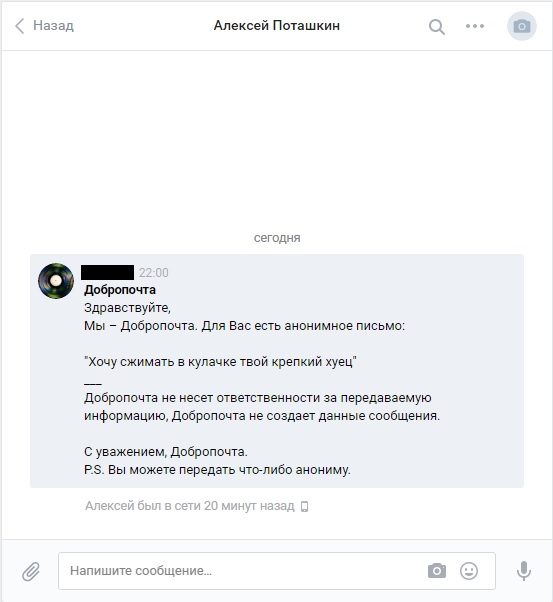The image size is (553, 602).
Task: Click the mobile phone status icon
Action: (x=305, y=507)
